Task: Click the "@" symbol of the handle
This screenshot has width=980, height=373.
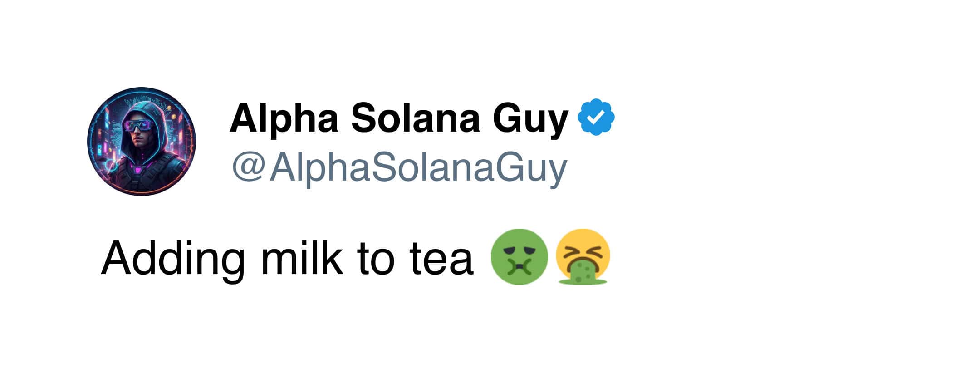Action: (248, 167)
